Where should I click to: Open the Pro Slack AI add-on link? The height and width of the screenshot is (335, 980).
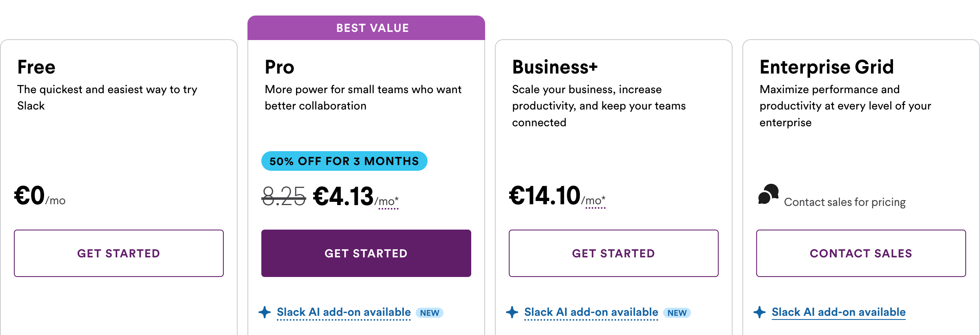[343, 312]
